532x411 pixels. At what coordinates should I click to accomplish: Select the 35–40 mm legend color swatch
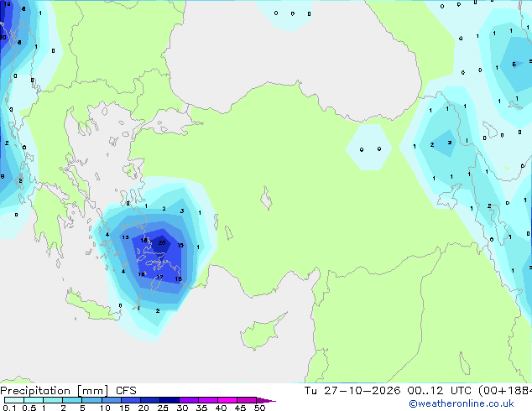tap(208, 400)
